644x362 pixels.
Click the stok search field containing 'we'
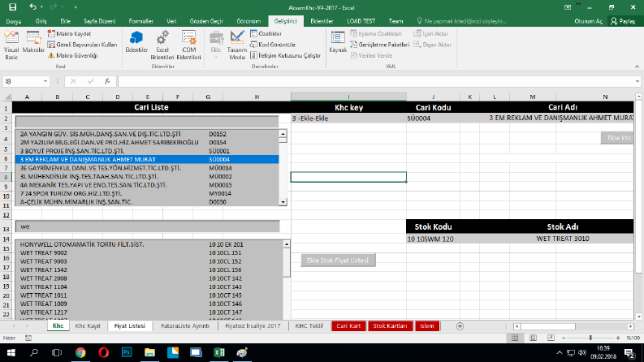pyautogui.click(x=148, y=226)
